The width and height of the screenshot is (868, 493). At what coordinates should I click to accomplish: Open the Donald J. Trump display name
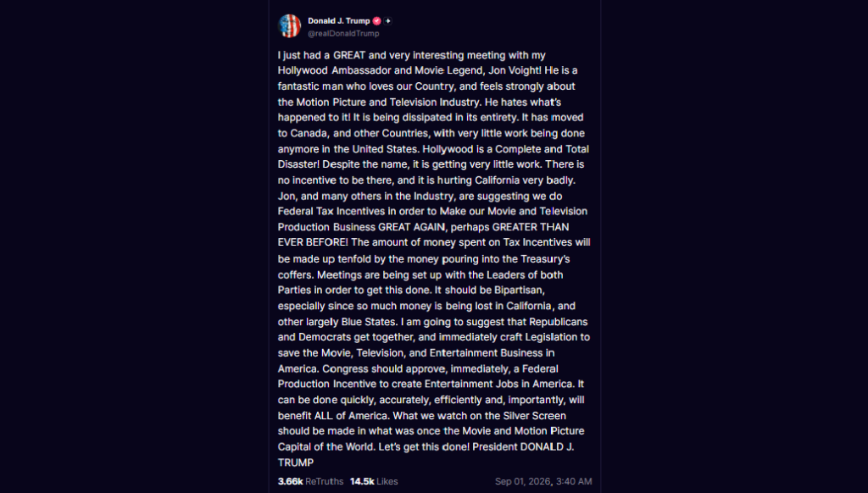339,21
